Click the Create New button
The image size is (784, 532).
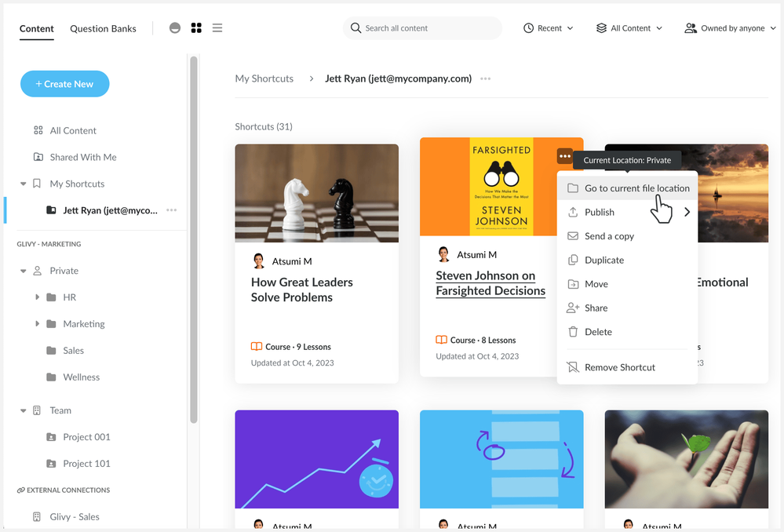click(x=64, y=84)
